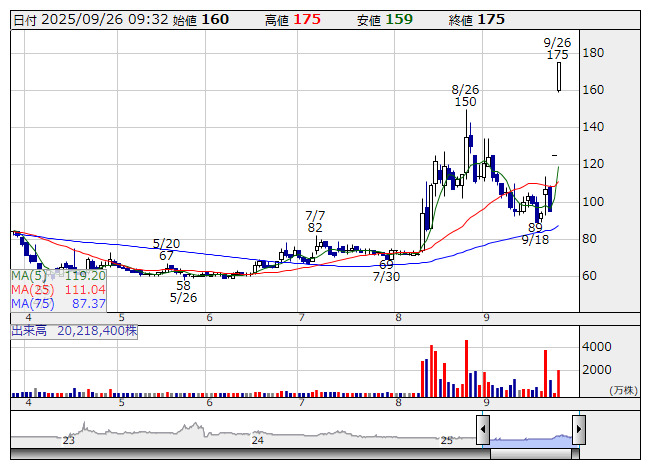
Task: Select the MA(75) legend entry
Action: pos(59,303)
